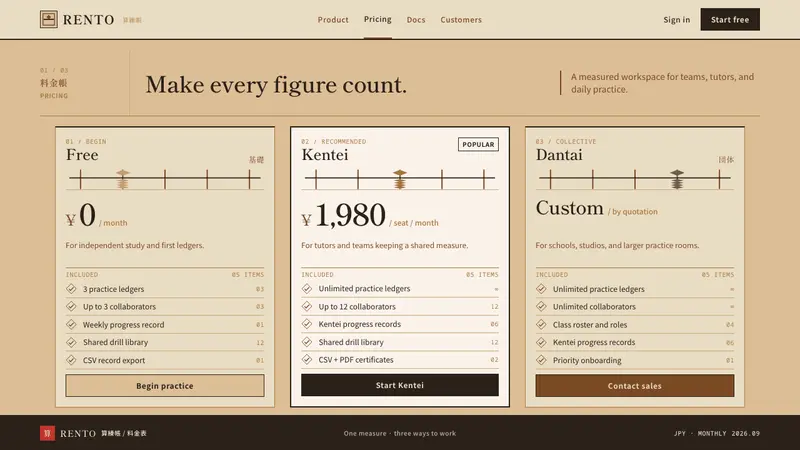Click '03 / COLLECTIVE' label on Dantai card
Image resolution: width=800 pixels, height=450 pixels.
pos(566,141)
